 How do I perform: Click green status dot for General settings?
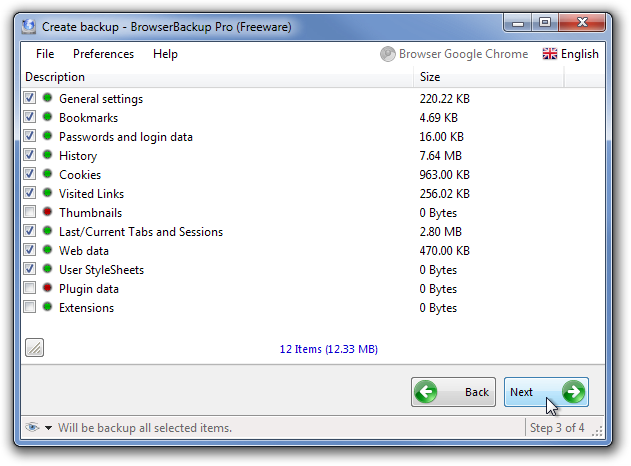47,98
